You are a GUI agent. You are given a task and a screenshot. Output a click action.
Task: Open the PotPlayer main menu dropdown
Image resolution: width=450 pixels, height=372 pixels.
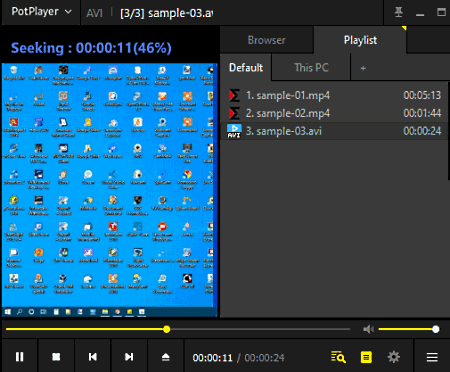click(41, 12)
